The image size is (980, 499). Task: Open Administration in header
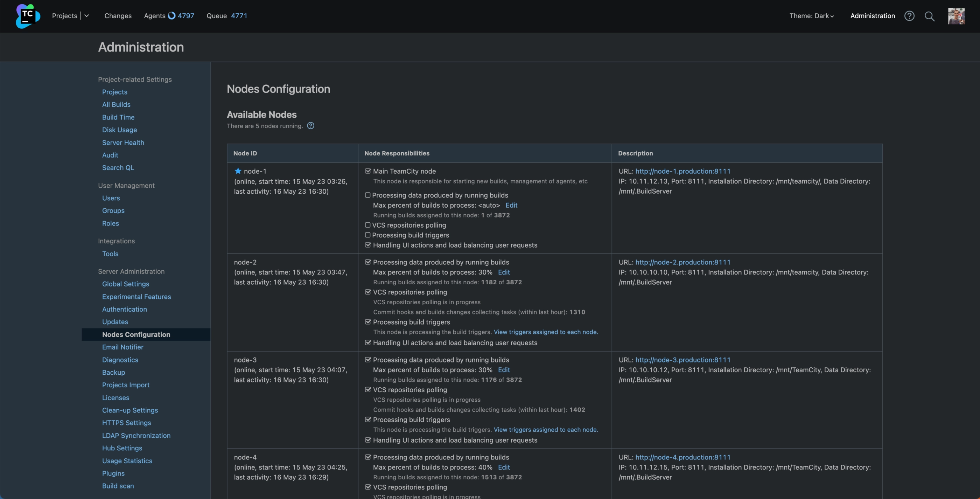(872, 16)
